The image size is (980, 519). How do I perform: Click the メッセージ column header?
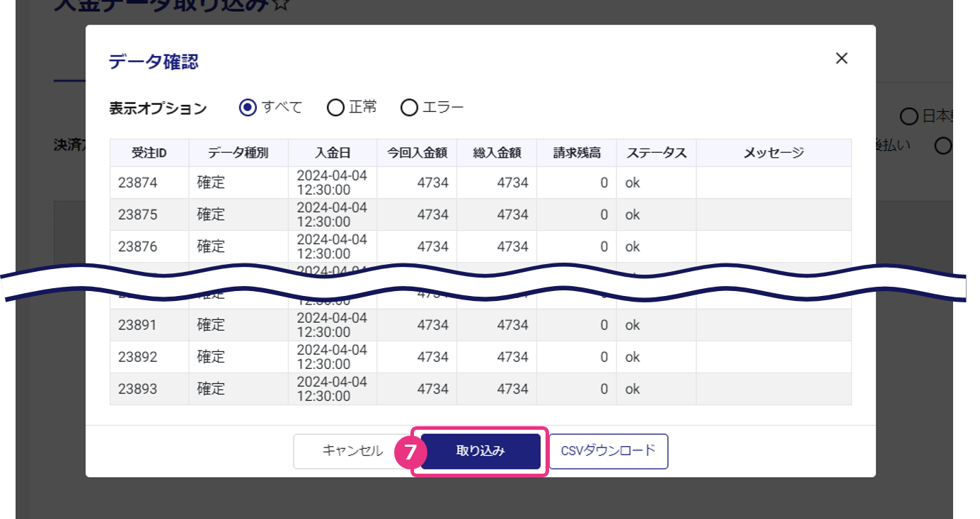[773, 153]
